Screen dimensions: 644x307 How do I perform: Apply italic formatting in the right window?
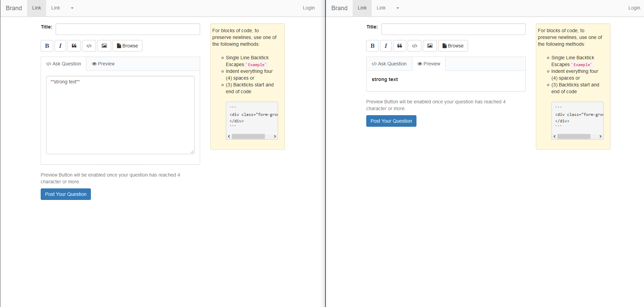pos(386,46)
